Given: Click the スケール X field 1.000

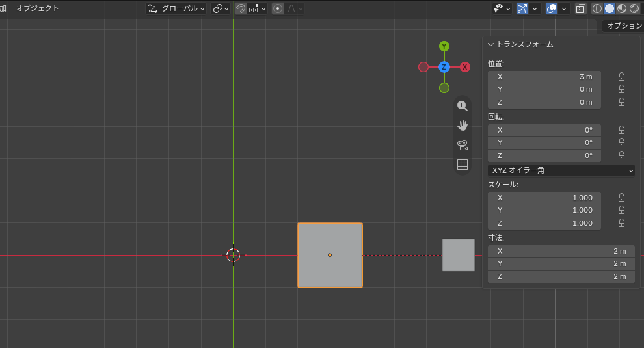Looking at the screenshot, I should click(544, 198).
